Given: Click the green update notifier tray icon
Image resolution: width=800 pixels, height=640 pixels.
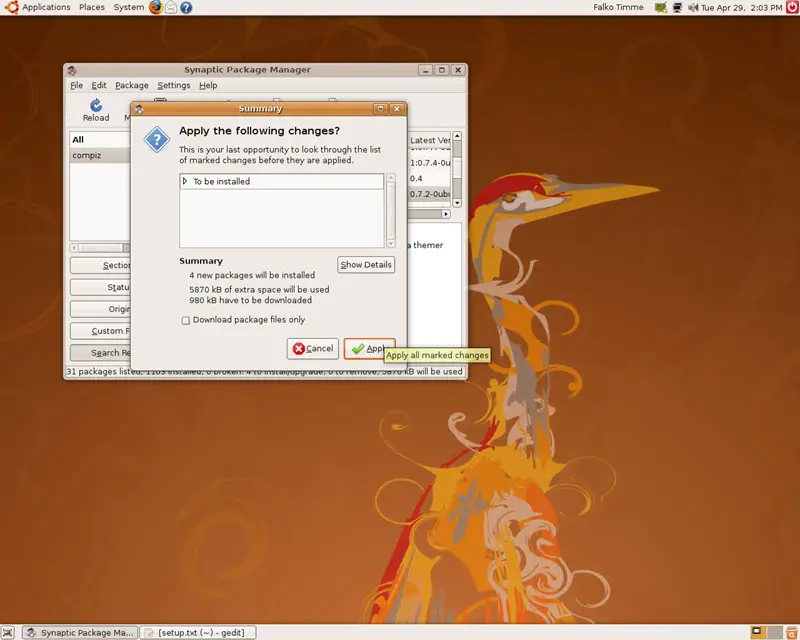Looking at the screenshot, I should click(x=661, y=8).
